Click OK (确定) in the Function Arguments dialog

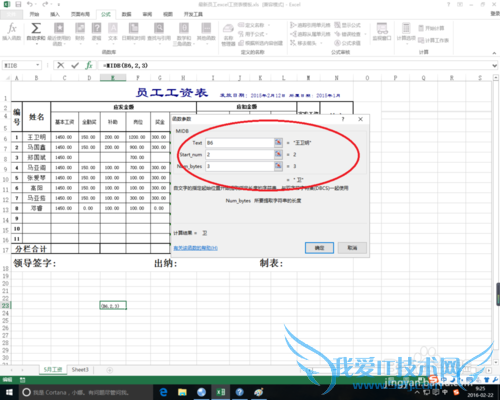point(319,248)
